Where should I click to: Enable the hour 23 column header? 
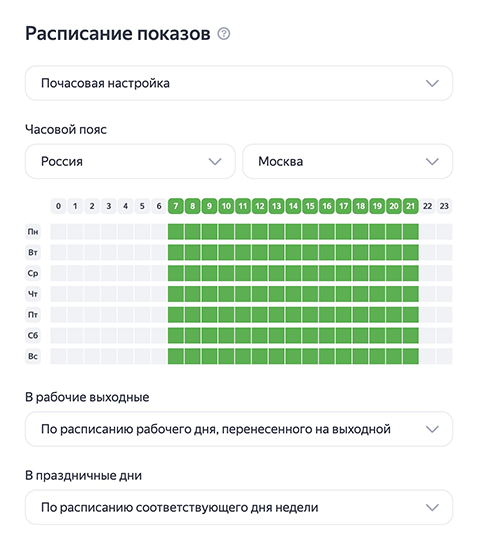tap(444, 206)
